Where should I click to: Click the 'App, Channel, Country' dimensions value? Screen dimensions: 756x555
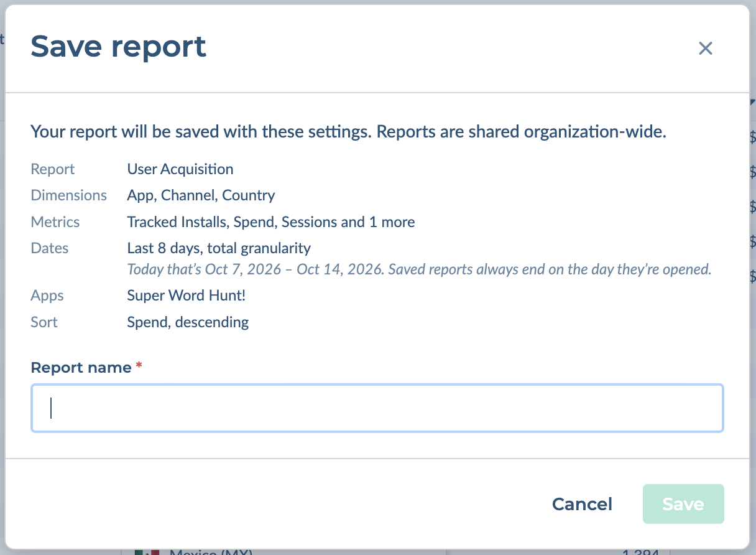coord(201,195)
